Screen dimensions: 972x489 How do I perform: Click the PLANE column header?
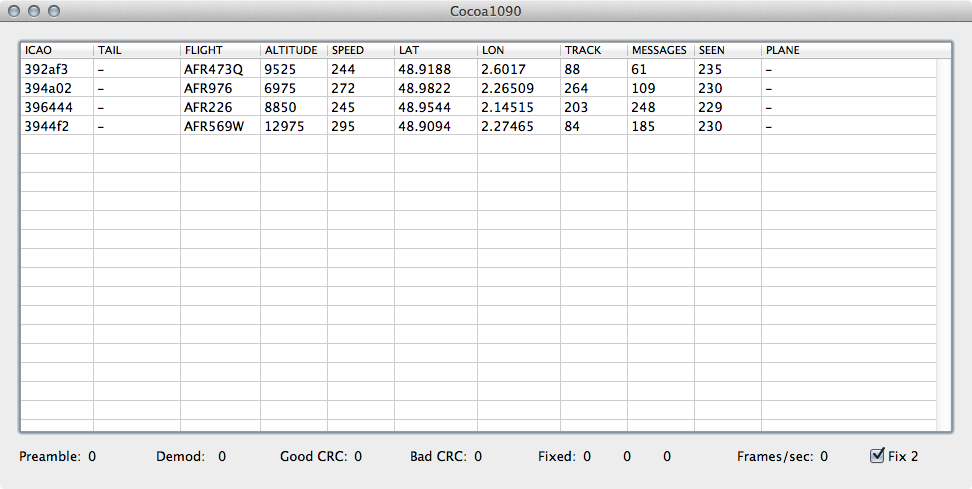pyautogui.click(x=849, y=50)
